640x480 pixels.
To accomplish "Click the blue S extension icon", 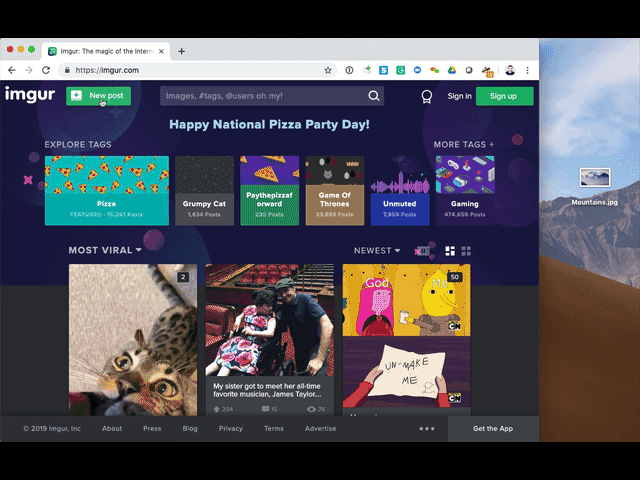I will point(383,70).
